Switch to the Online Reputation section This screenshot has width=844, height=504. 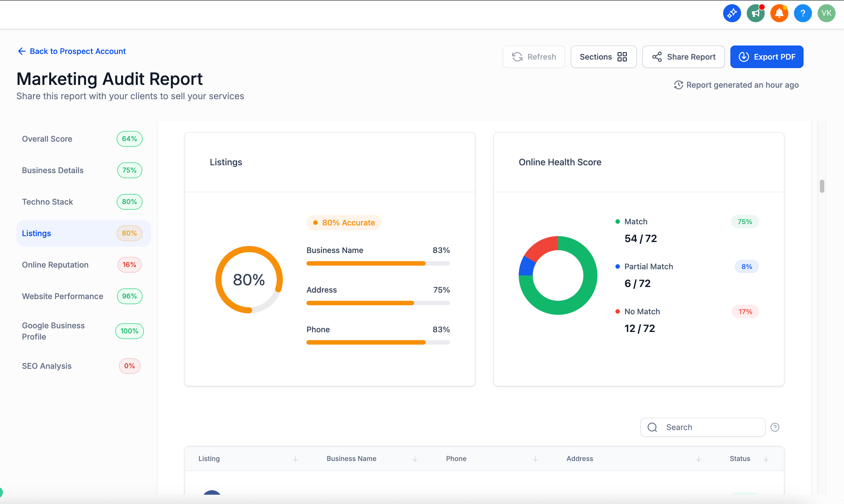click(55, 265)
